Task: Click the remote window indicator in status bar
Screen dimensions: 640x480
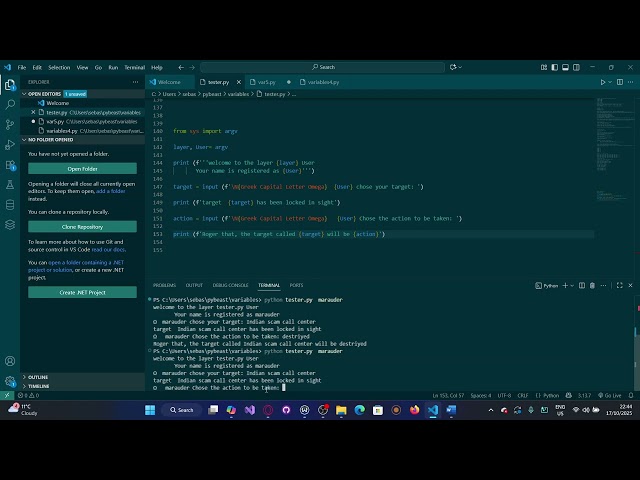Action: click(7, 395)
